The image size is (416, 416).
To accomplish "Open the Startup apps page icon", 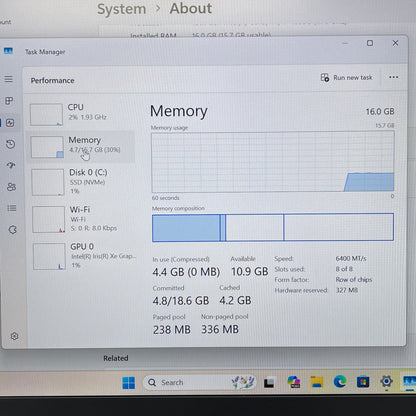I will (11, 165).
